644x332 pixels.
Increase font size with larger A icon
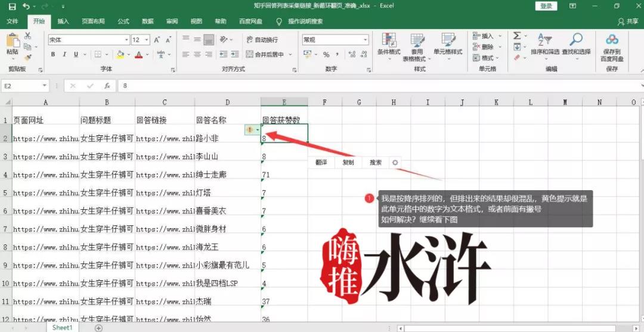coord(157,40)
